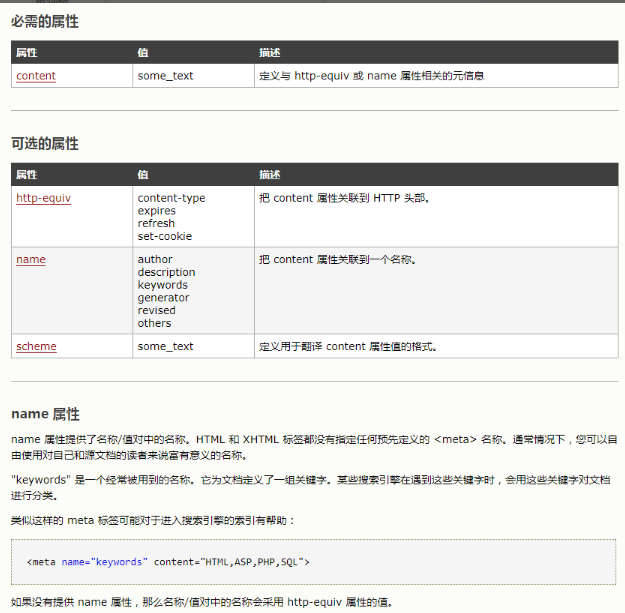Click the 'description' value
The width and height of the screenshot is (625, 613).
tap(166, 272)
